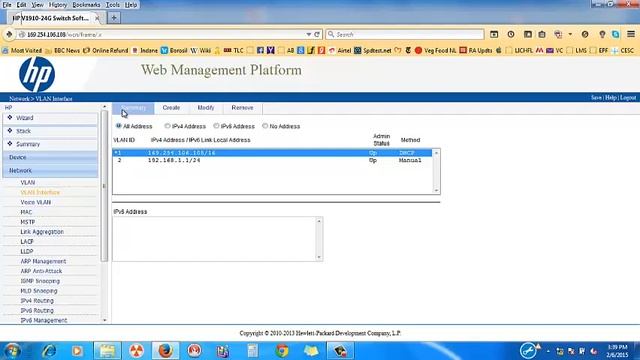Open IGMP Snooping navigation link
Screen dimensions: 640x360
point(40,281)
